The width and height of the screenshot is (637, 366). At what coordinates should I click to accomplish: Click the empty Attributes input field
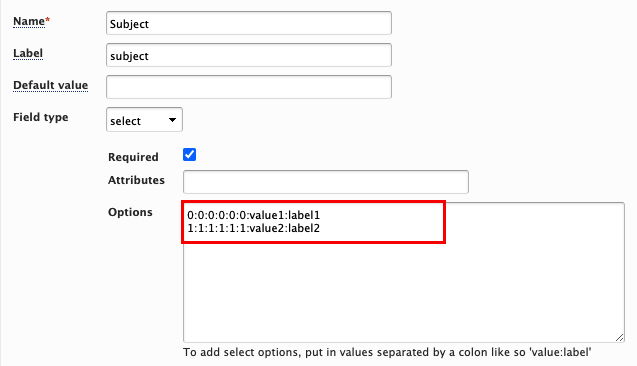pos(326,182)
